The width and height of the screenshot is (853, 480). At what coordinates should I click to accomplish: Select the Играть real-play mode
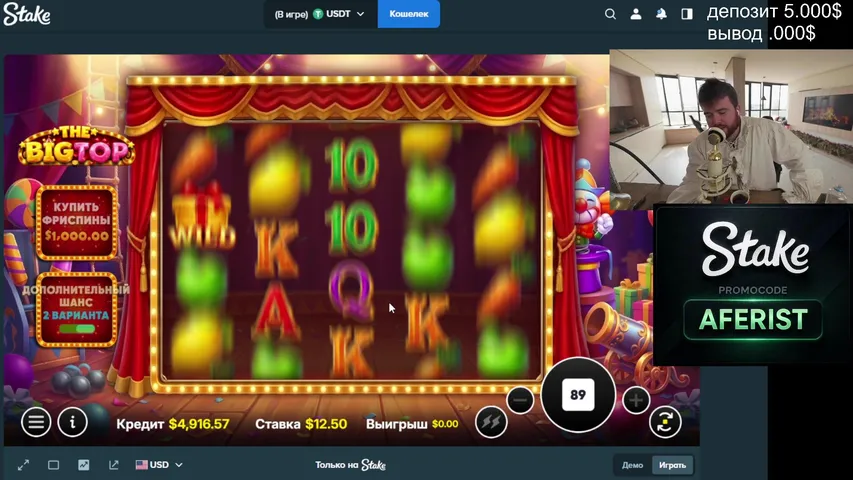click(672, 465)
